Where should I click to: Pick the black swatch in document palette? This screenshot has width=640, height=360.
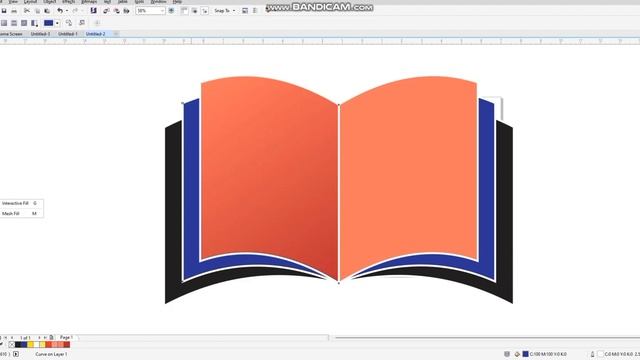coord(18,344)
